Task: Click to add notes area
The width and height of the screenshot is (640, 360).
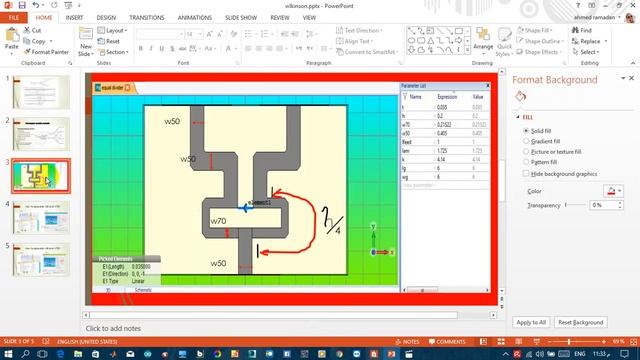Action: (x=113, y=328)
